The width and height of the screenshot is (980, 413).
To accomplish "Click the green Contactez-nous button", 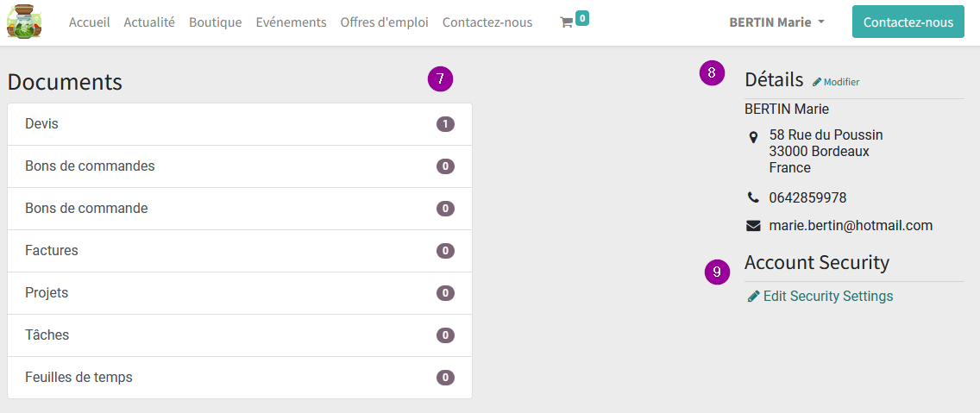I will pyautogui.click(x=908, y=22).
